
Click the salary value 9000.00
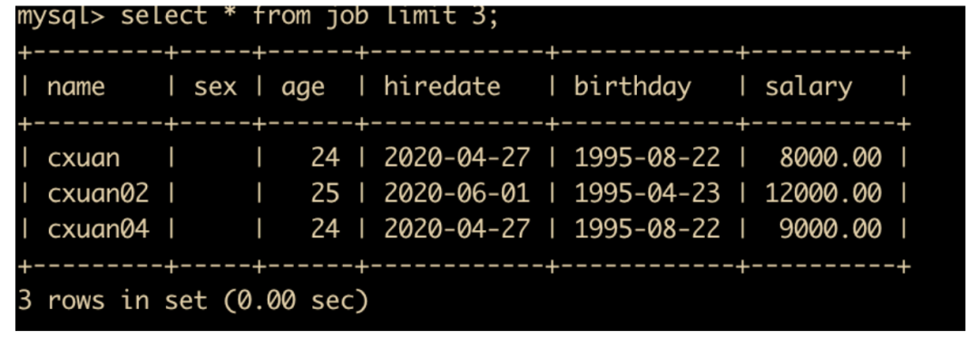(830, 229)
